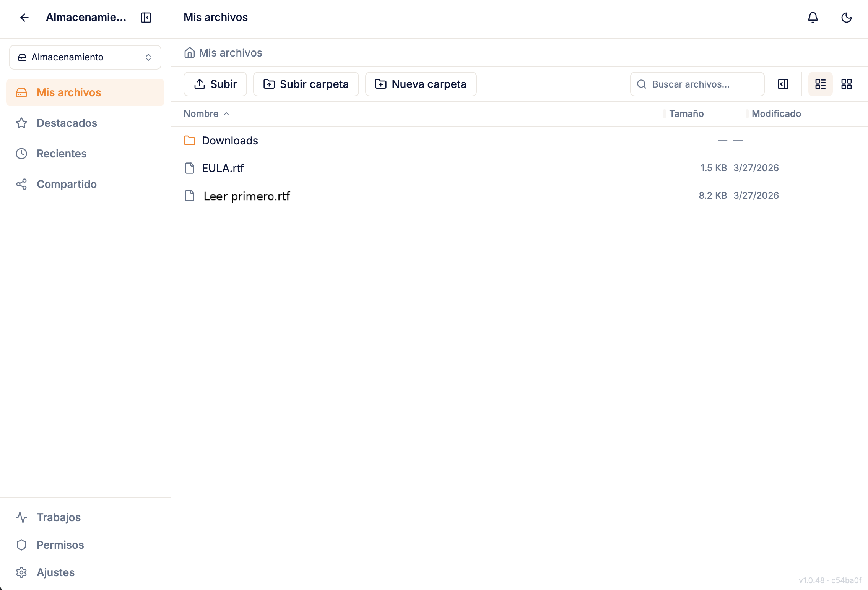Toggle the details side panel
Screen dimensions: 868x590
(x=783, y=84)
